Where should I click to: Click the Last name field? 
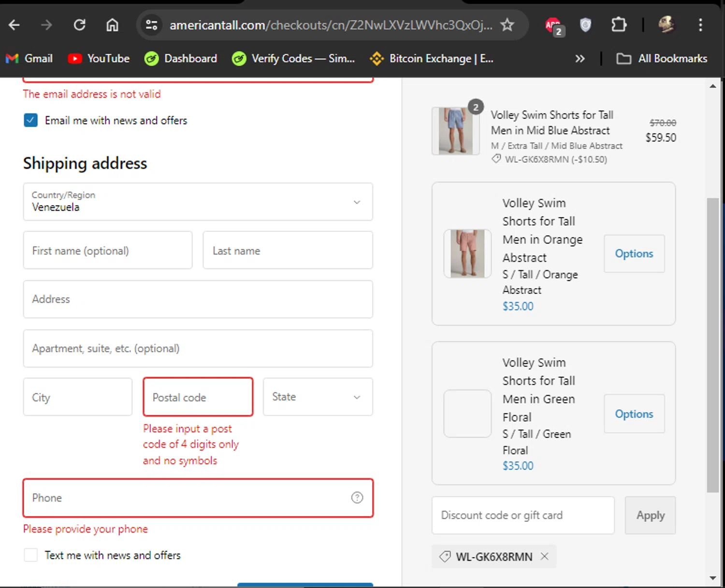[288, 250]
